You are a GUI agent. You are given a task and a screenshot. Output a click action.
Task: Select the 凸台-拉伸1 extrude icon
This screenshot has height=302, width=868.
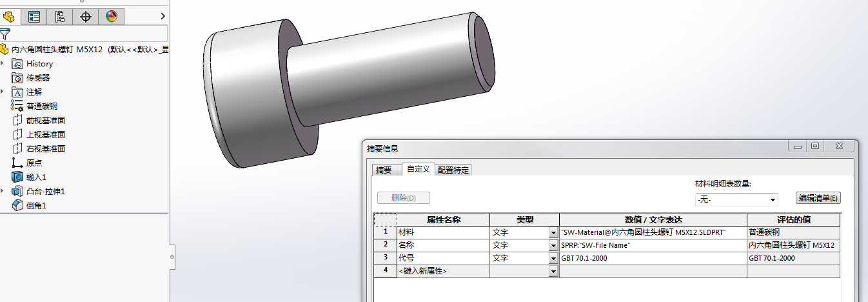pos(18,191)
